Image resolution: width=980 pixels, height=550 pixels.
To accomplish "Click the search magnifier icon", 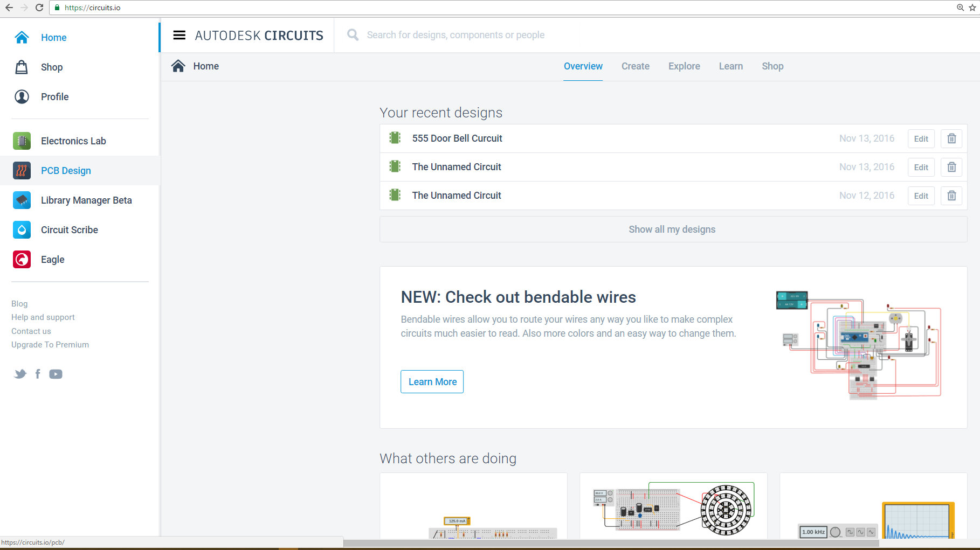I will 353,34.
